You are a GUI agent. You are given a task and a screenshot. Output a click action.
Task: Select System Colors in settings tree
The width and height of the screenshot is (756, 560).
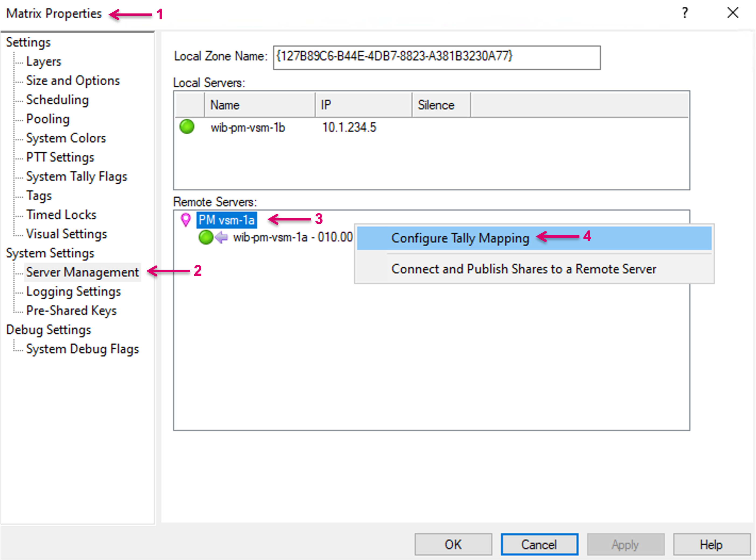66,138
